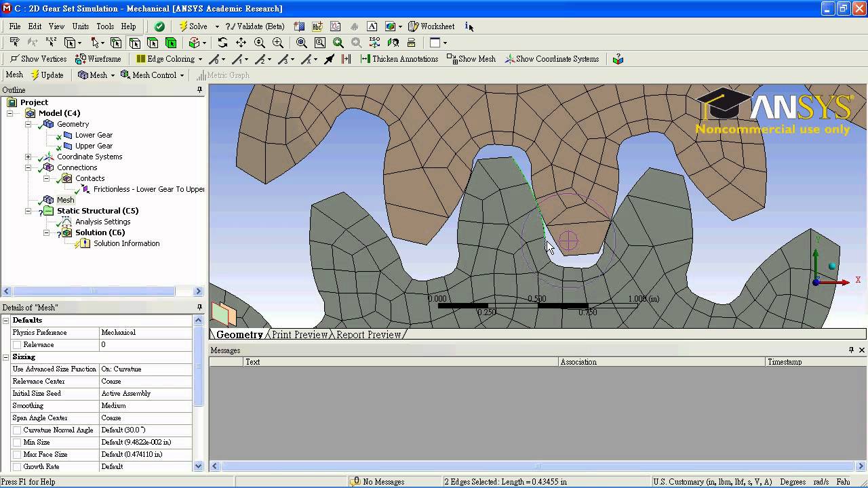This screenshot has width=868, height=488.
Task: Collapse the Model (C4) tree node
Action: tap(9, 113)
